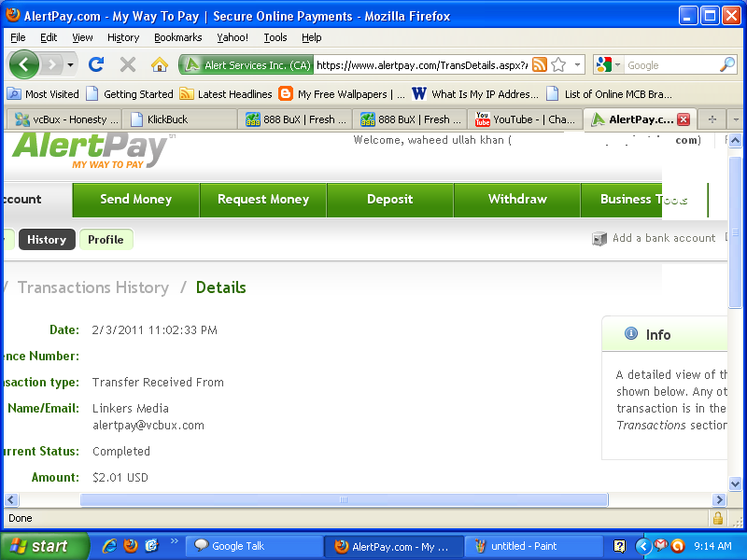The image size is (747, 560).
Task: Switch to Google Talk taskbar window
Action: click(254, 546)
